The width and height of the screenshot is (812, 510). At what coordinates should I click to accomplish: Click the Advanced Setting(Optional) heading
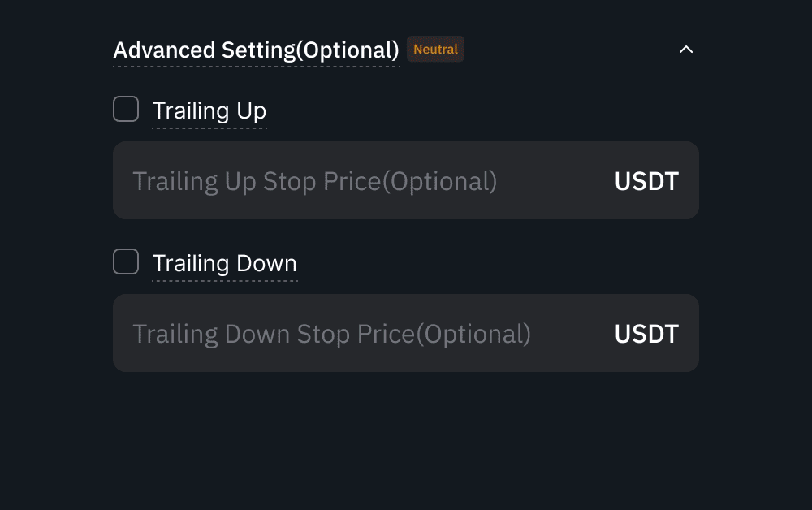point(256,50)
